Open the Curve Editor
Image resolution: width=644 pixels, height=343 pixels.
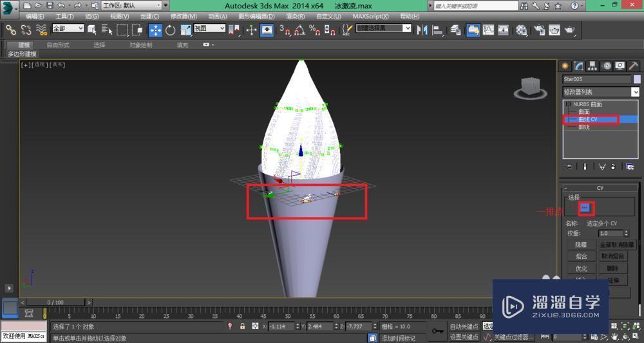(488, 30)
